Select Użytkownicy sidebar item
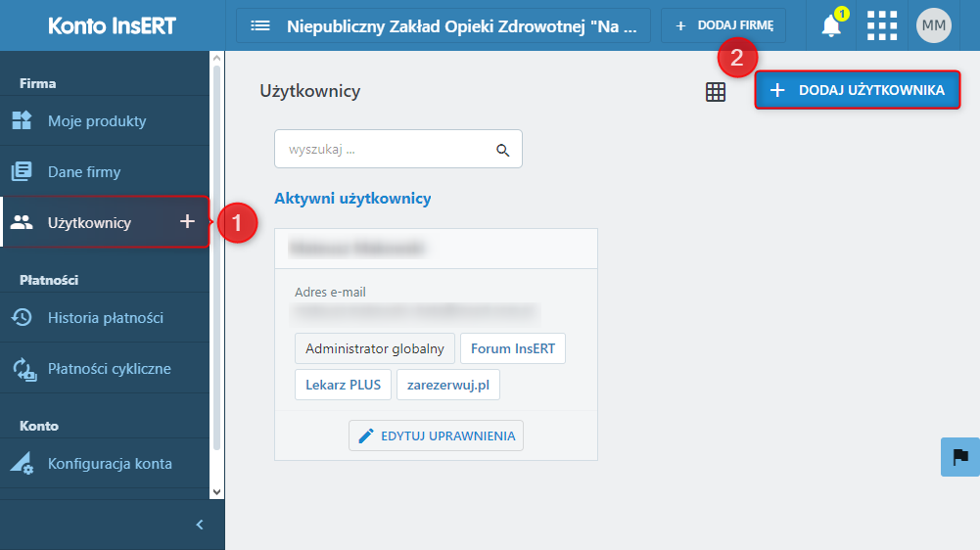The height and width of the screenshot is (550, 980). [x=105, y=222]
